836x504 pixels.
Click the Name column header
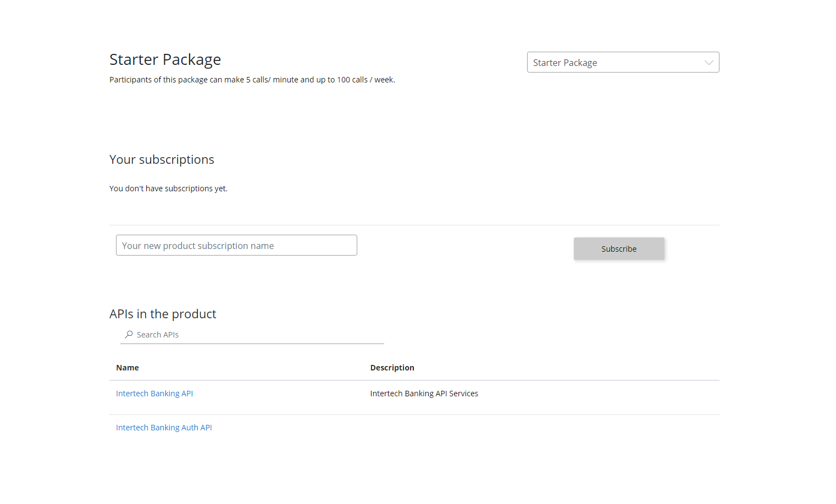coord(128,368)
